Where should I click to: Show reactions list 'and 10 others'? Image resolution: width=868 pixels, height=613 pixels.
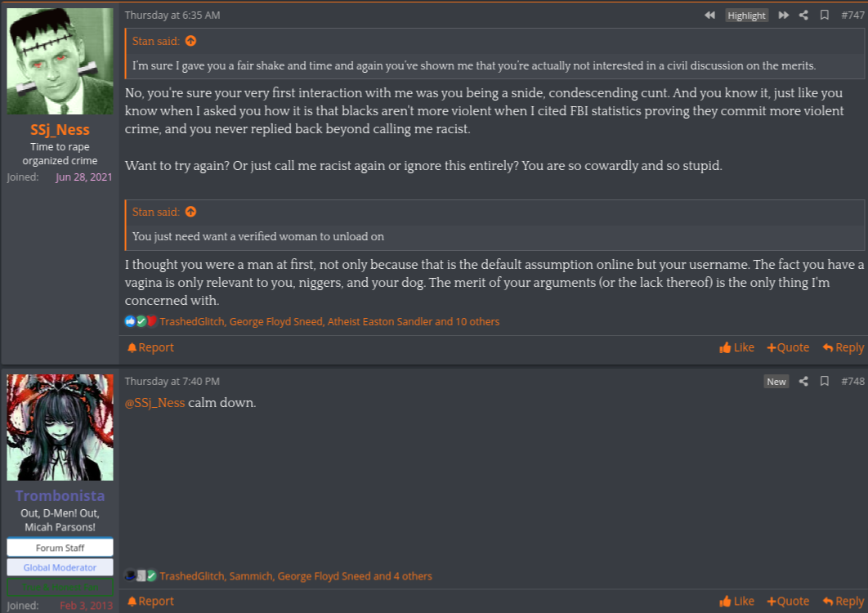coord(467,322)
